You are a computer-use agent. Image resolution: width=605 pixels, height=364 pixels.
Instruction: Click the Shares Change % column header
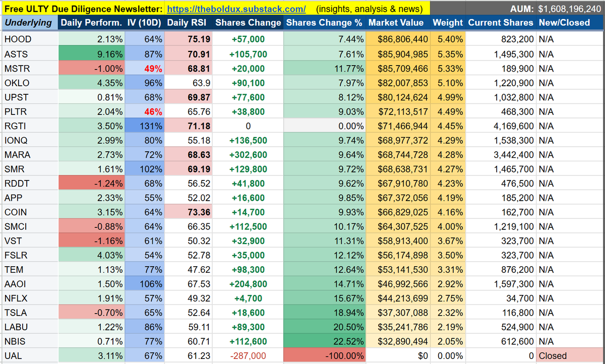(x=324, y=23)
